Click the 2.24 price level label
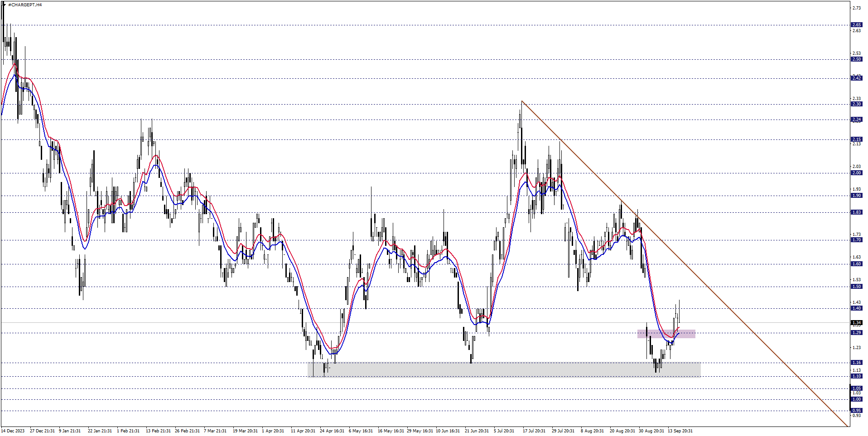Screen dimensions: 868x436 point(857,120)
